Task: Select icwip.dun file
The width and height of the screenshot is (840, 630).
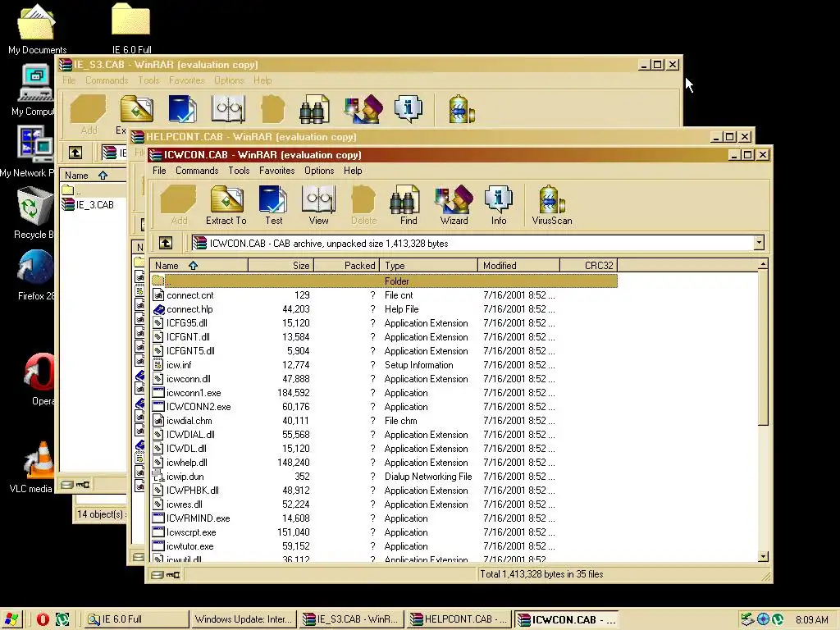Action: click(x=384, y=477)
